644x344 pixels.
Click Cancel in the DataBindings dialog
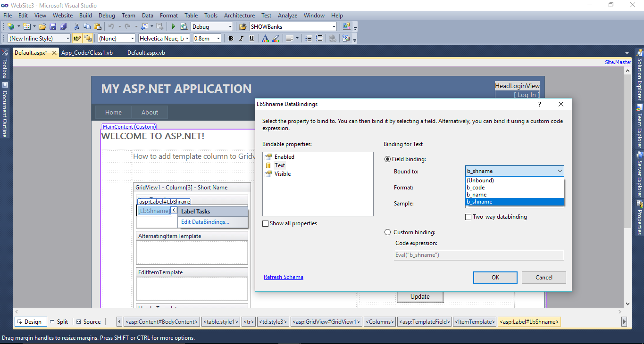click(544, 278)
